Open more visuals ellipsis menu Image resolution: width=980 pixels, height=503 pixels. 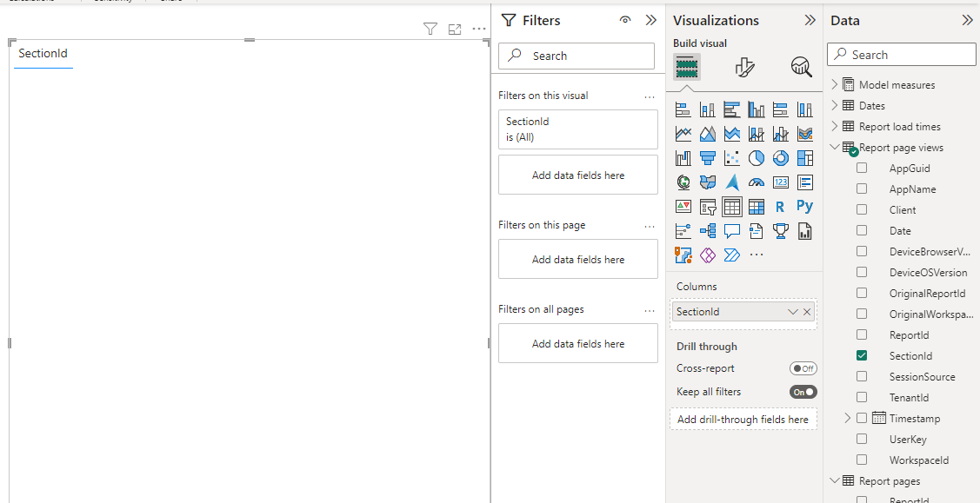[757, 255]
